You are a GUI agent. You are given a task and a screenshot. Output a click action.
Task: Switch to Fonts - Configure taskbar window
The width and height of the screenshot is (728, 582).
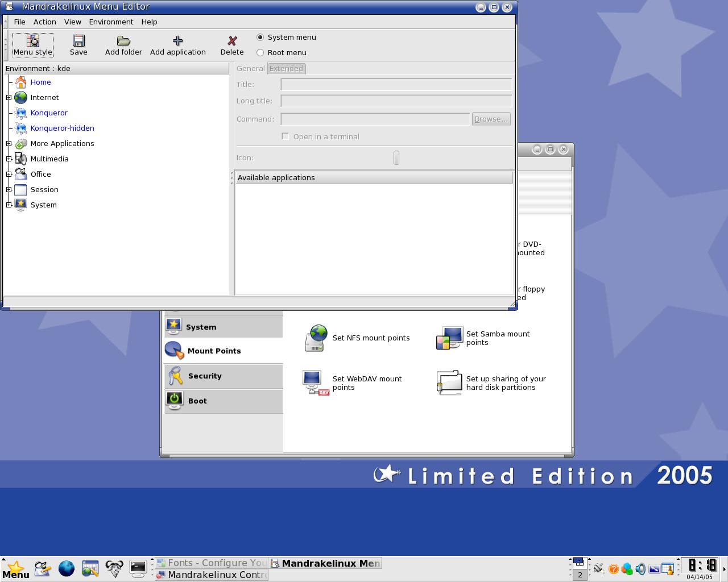click(x=212, y=563)
